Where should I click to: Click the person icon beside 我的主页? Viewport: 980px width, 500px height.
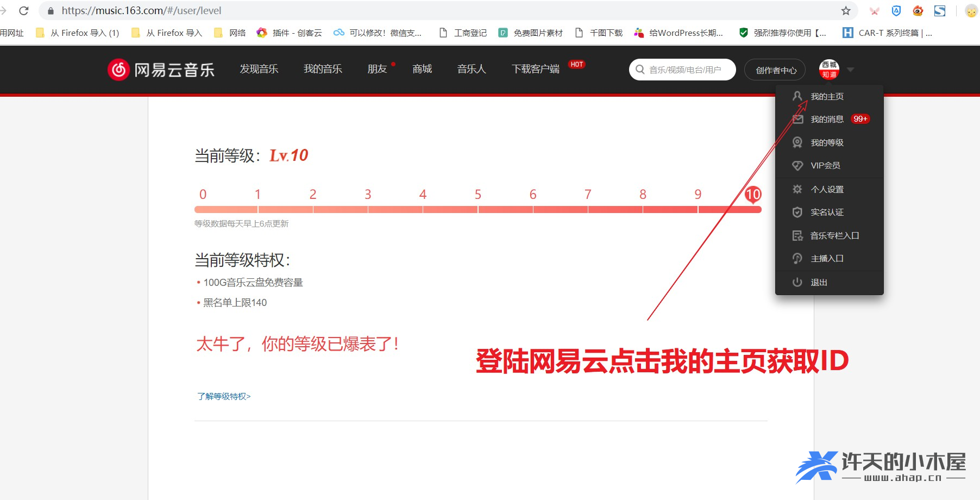tap(797, 96)
